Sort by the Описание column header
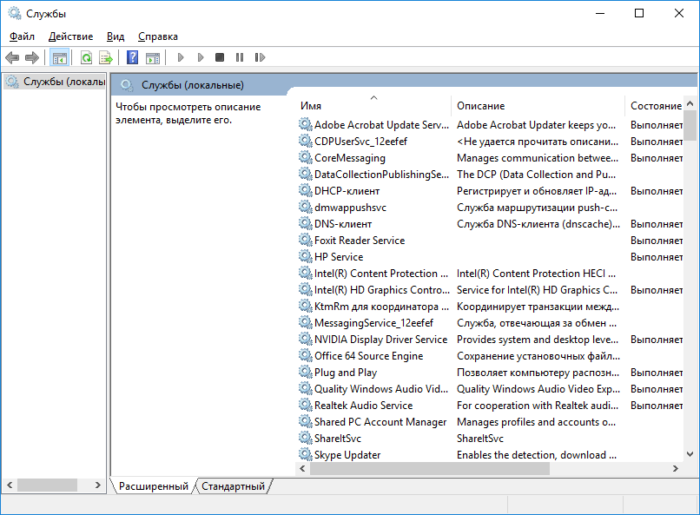Viewport: 700px width, 515px height. (538, 106)
